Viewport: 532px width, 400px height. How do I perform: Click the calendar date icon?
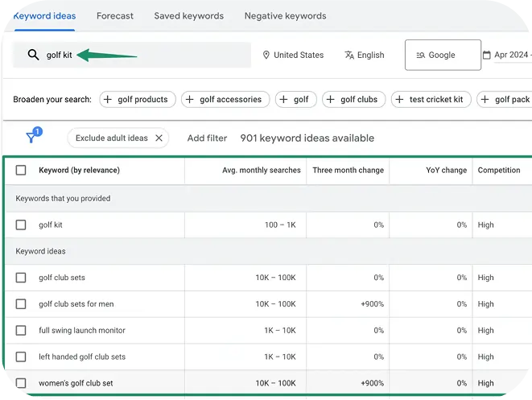coord(486,56)
